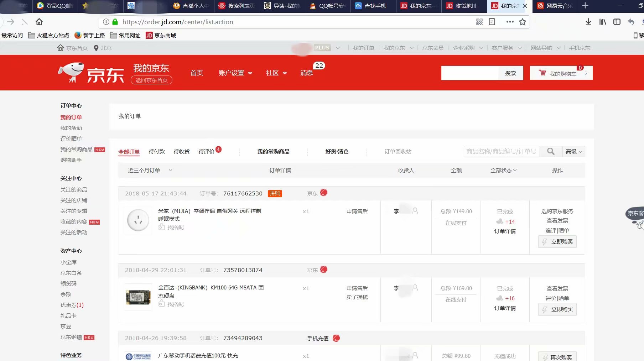644x361 pixels.
Task: Open the 京东商城 bookmark
Action: click(161, 35)
